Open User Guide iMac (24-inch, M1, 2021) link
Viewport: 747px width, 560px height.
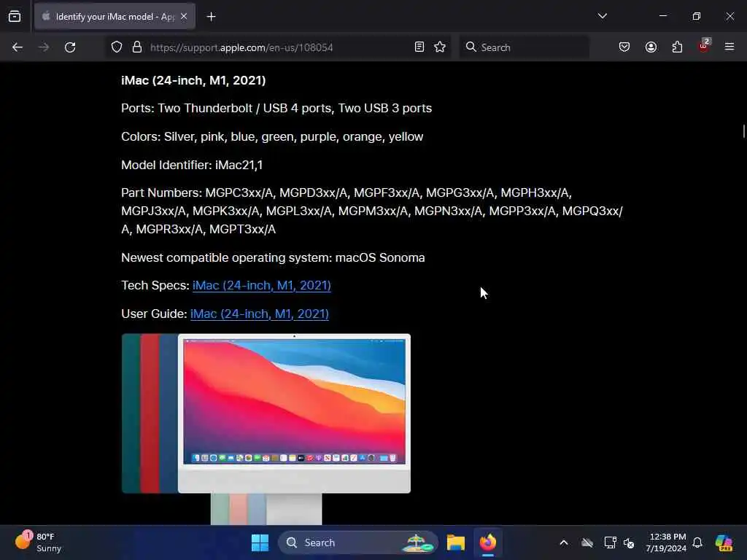pyautogui.click(x=260, y=314)
